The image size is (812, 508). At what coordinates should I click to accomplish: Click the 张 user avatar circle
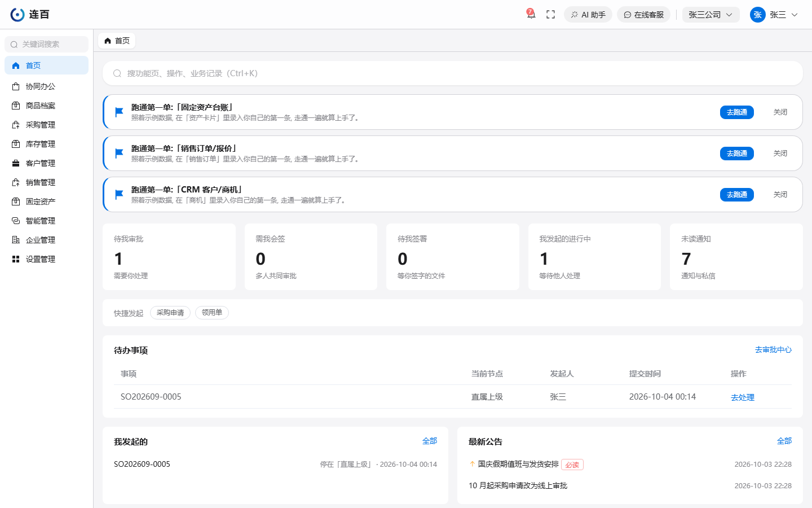(x=757, y=15)
